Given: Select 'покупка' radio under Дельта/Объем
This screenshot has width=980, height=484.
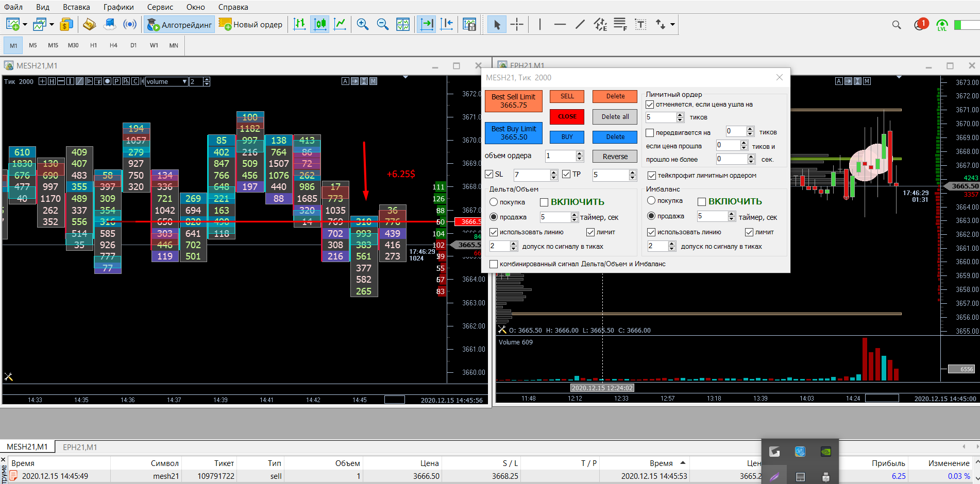Looking at the screenshot, I should pyautogui.click(x=494, y=202).
